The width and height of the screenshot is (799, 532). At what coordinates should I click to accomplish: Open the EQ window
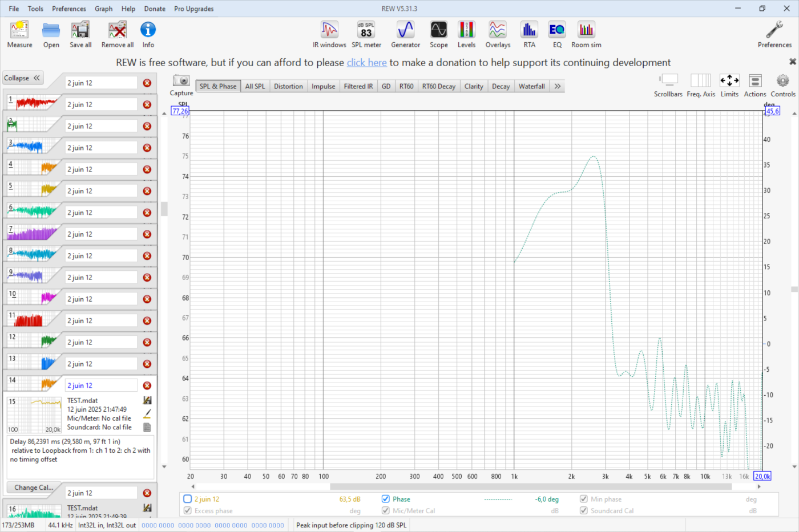pos(557,34)
